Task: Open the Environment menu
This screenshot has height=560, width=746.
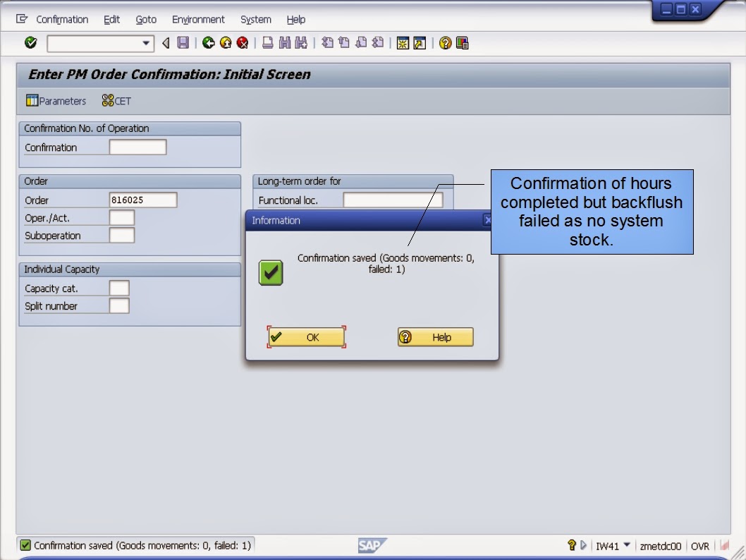Action: click(x=198, y=19)
